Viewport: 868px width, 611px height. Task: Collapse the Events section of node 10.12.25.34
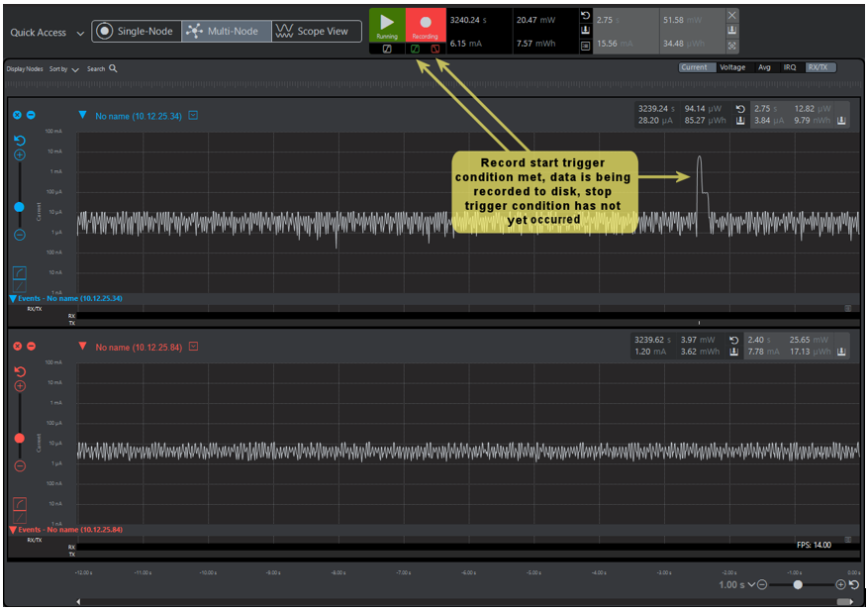click(x=13, y=298)
